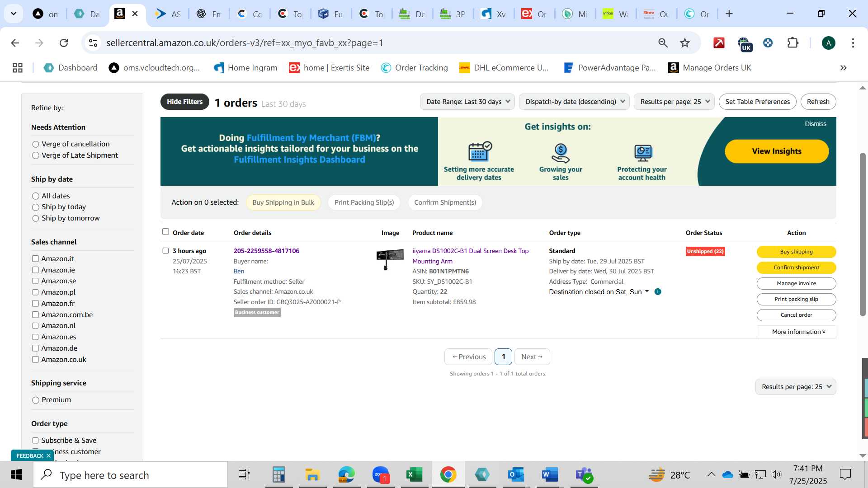
Task: Open top Results per page dropdown
Action: point(674,102)
